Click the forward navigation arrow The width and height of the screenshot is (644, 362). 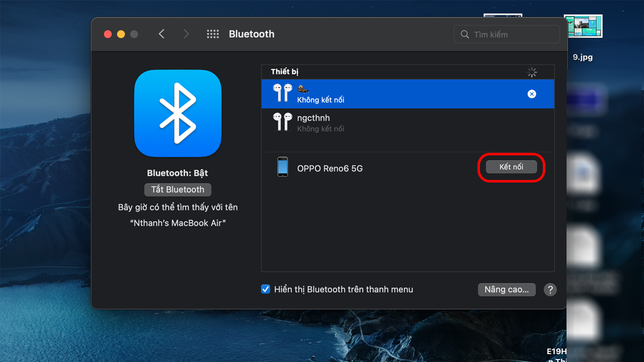click(186, 34)
